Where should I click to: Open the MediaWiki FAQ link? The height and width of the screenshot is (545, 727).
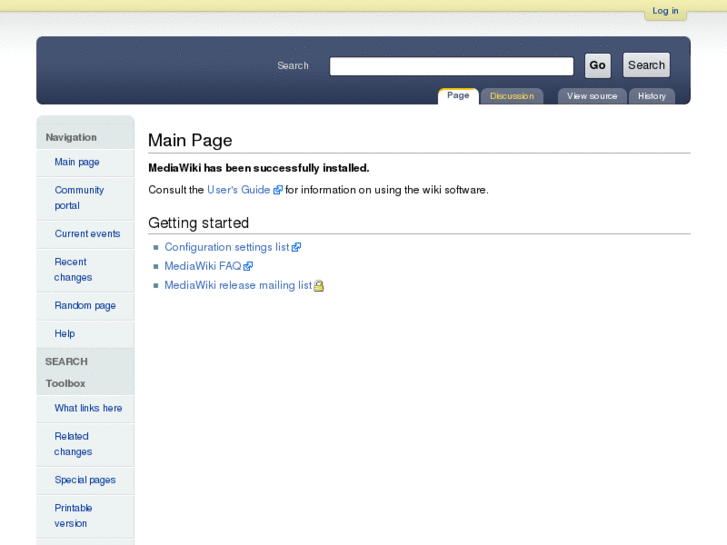[203, 266]
